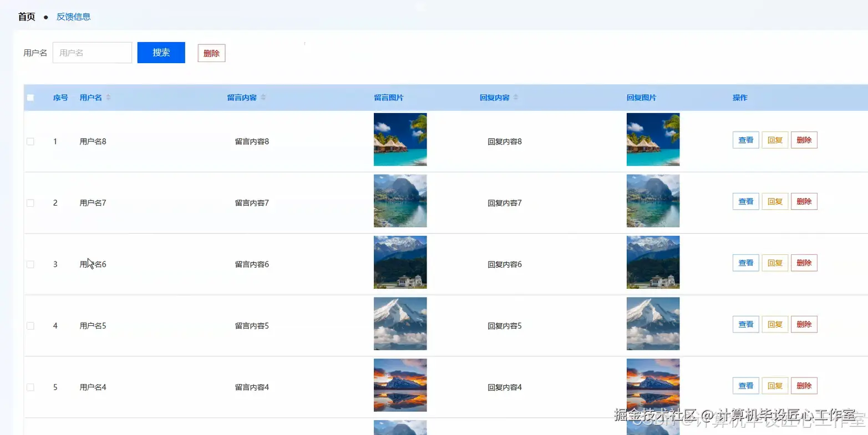Check the row checkbox for 用户名5
The width and height of the screenshot is (868, 435).
pos(31,326)
